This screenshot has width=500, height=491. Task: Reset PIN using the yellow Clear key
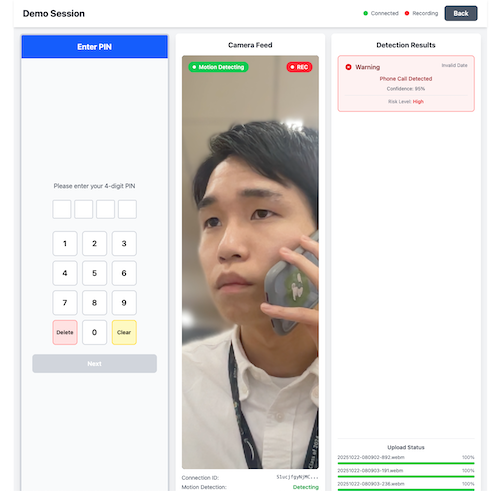tap(124, 332)
